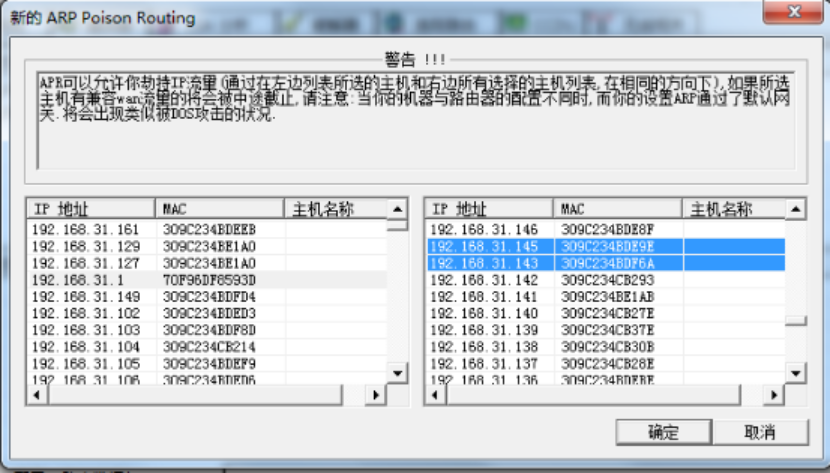Select 192.168.31.146 in right list
Viewport: 830px width, 473px height.
pos(606,230)
